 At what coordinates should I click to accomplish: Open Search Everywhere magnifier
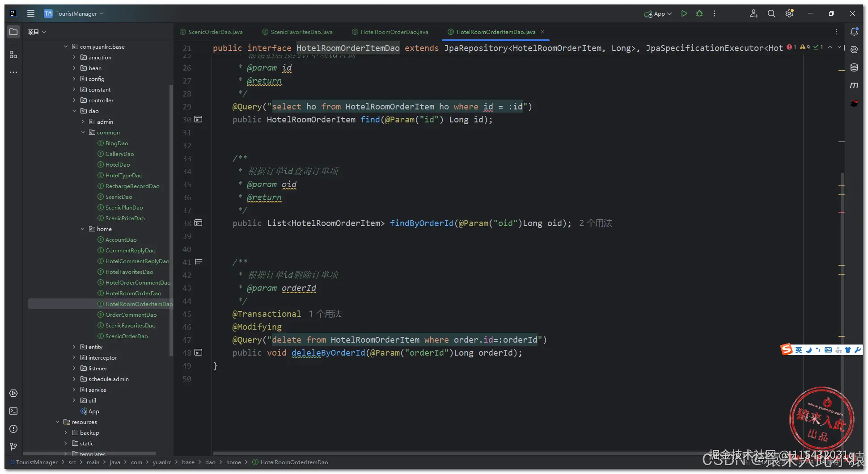[771, 13]
